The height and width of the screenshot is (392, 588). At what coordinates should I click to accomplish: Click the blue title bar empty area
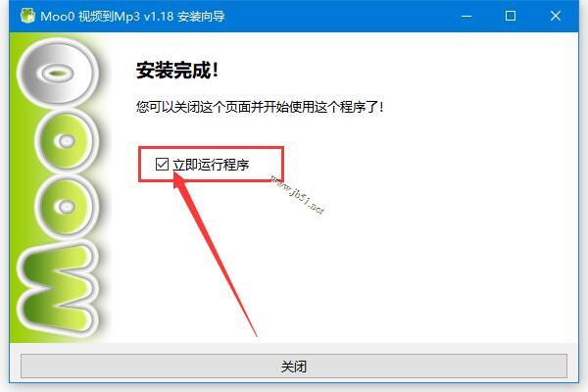click(337, 16)
